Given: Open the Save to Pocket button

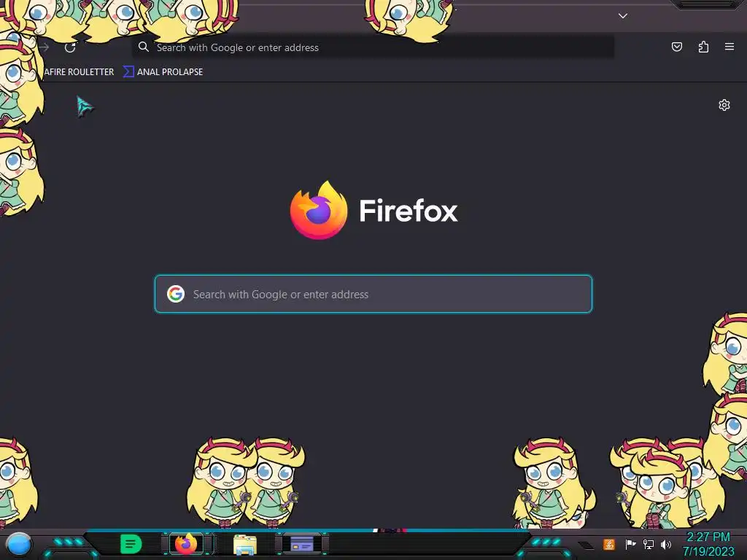Looking at the screenshot, I should point(676,47).
